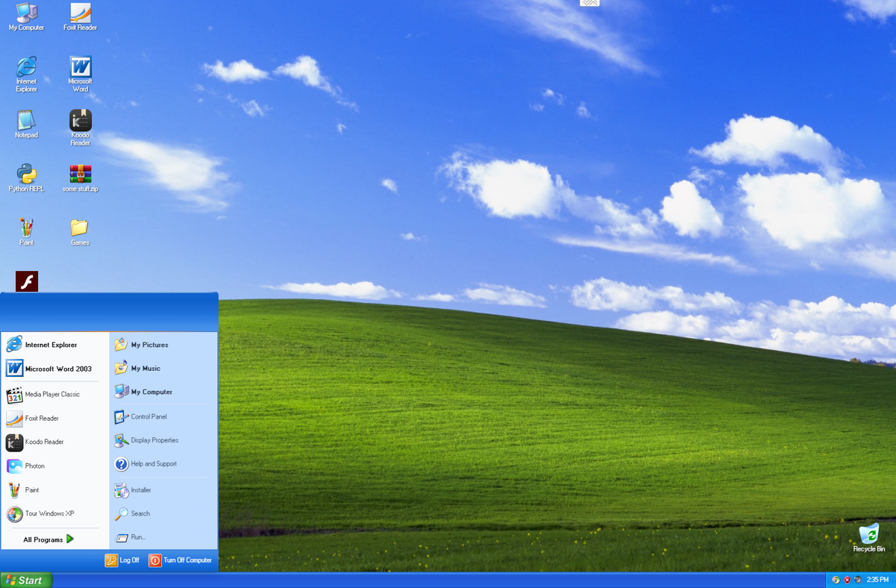Select the Flash Player desktop icon

pyautogui.click(x=27, y=281)
